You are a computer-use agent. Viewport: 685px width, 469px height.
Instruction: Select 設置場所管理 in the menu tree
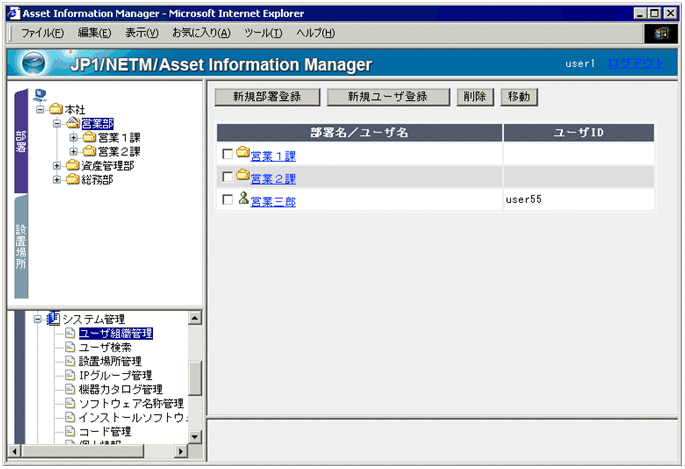pyautogui.click(x=110, y=361)
